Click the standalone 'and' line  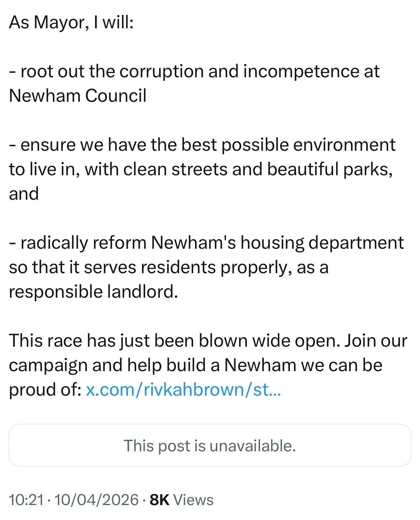point(24,194)
